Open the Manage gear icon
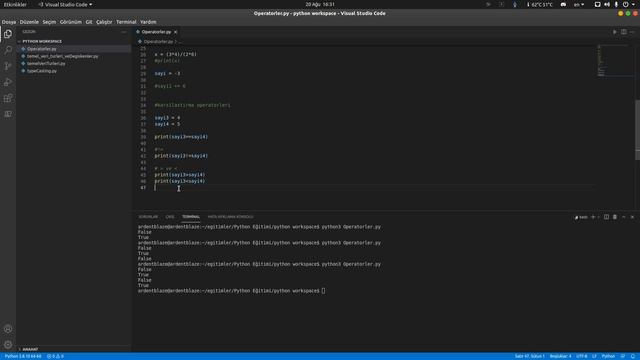 click(x=8, y=344)
